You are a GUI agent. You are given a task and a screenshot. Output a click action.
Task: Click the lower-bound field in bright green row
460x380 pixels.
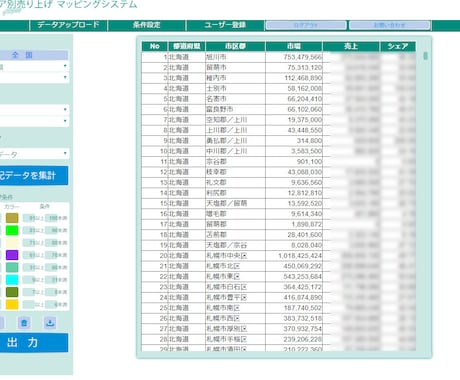[29, 230]
